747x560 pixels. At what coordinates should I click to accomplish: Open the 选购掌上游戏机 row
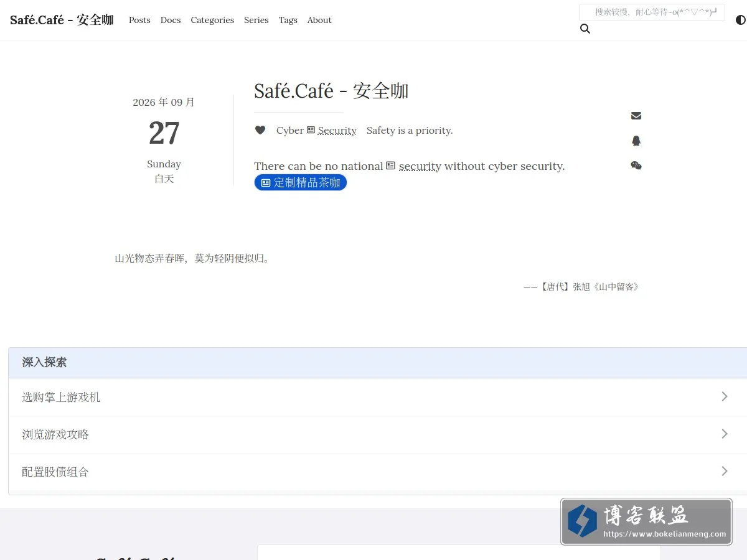coord(377,397)
